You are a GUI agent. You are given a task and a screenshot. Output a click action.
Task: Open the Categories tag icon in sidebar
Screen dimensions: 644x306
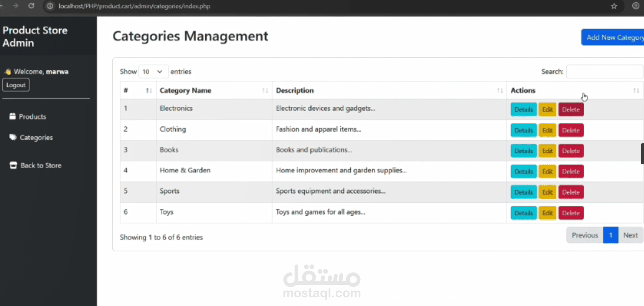tap(13, 137)
